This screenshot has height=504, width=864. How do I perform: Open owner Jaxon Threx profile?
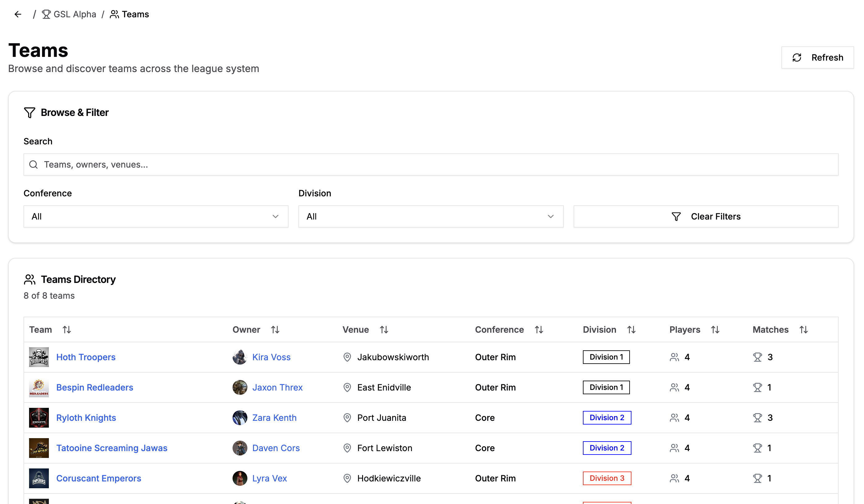(x=277, y=387)
